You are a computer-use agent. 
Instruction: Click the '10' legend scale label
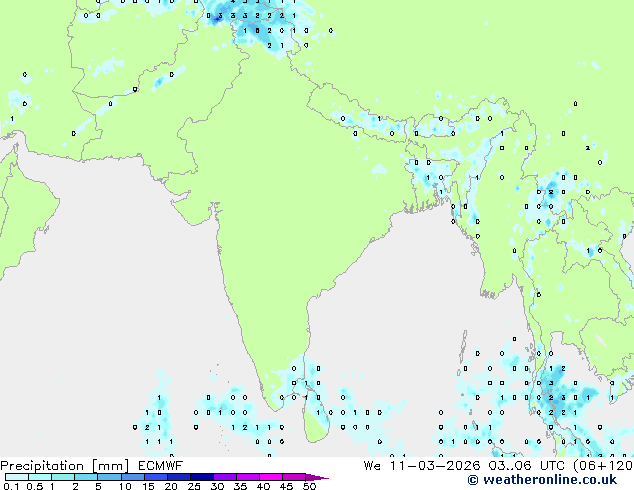125,486
